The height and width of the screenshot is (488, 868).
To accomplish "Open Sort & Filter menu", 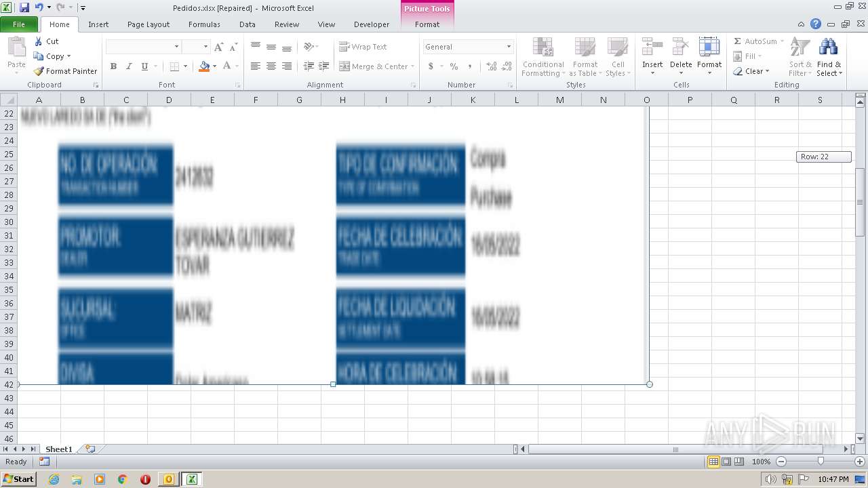I will [800, 58].
